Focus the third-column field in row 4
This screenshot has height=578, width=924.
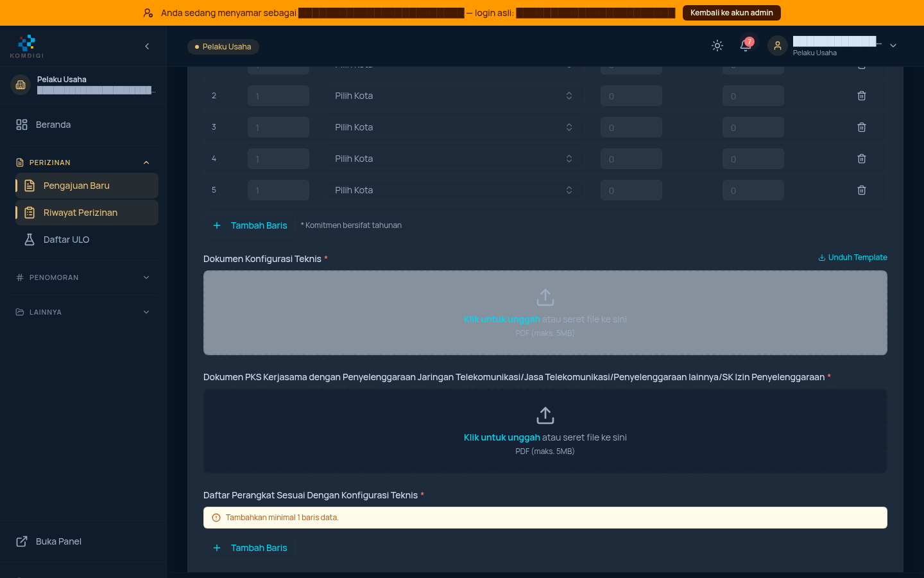click(631, 159)
